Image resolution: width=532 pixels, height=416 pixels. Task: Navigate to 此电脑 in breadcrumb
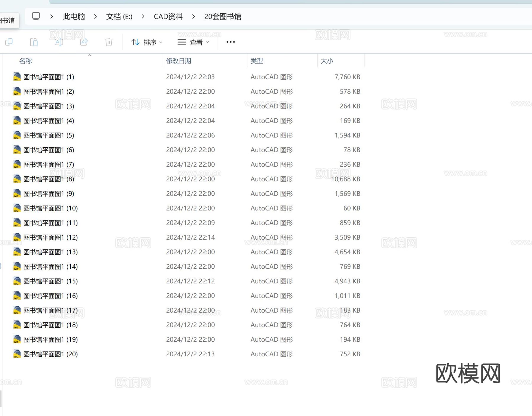coord(74,17)
